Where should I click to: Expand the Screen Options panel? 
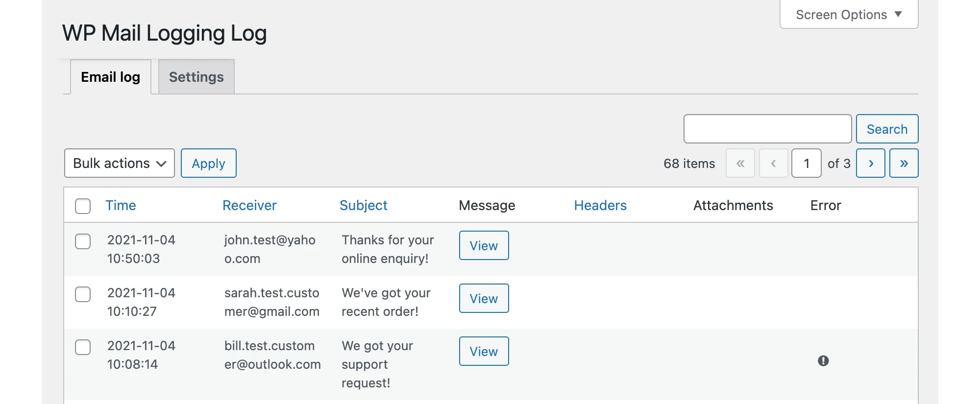coord(849,15)
